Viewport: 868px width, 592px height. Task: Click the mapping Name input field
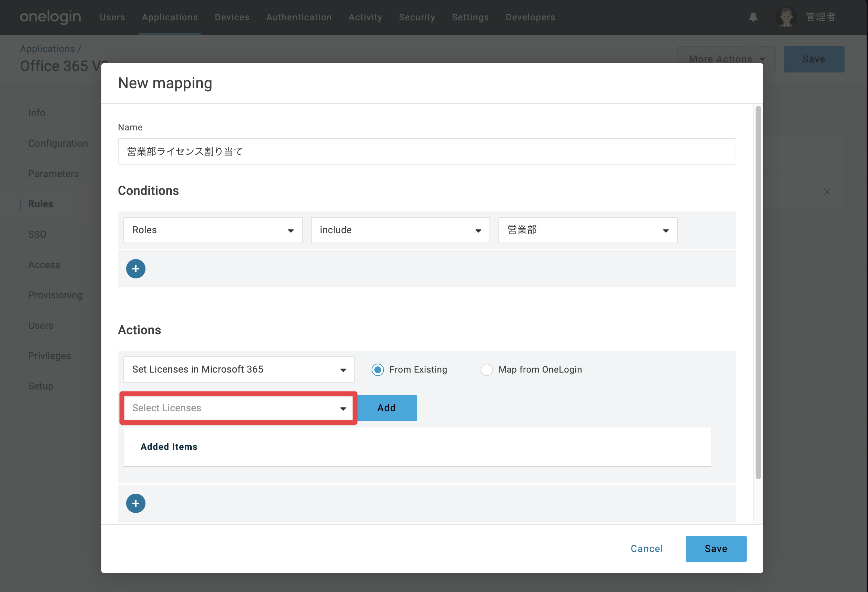(427, 151)
